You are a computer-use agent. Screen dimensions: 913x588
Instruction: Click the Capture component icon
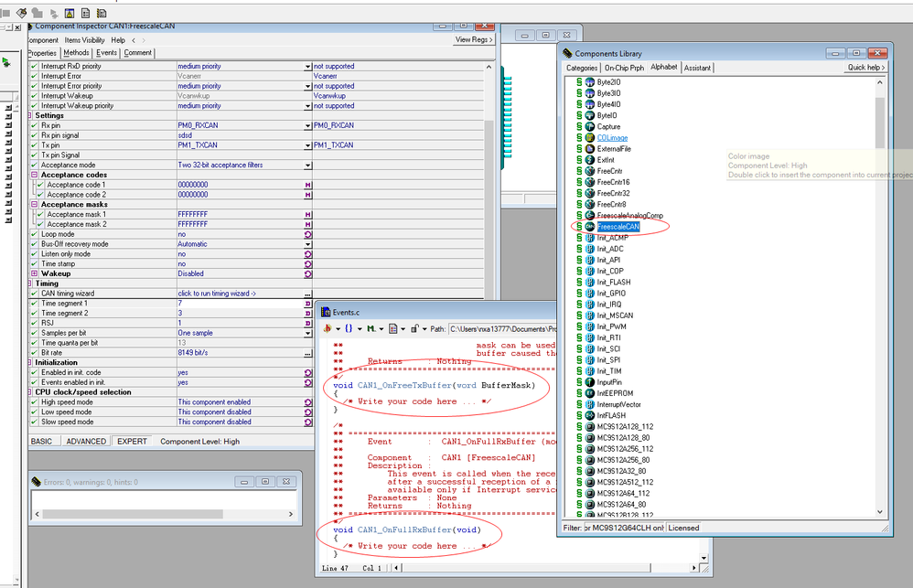click(590, 126)
